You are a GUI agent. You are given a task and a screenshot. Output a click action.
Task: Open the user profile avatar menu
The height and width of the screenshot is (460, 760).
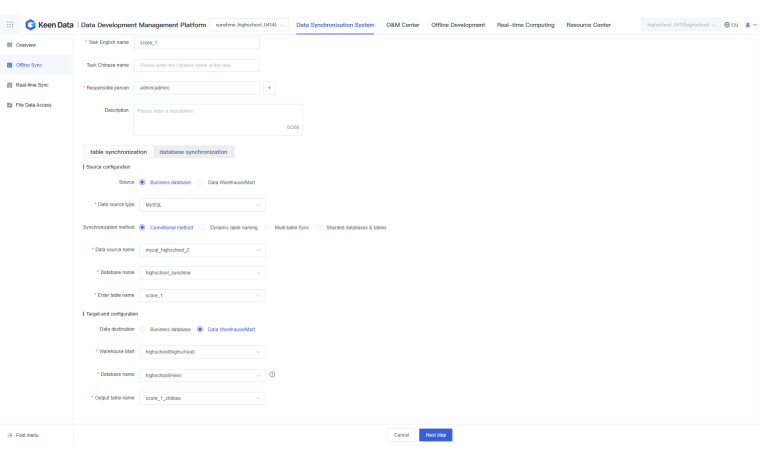tap(747, 24)
